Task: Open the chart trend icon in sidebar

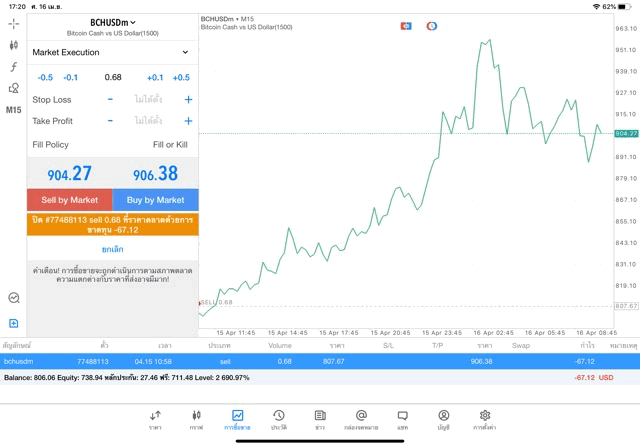Action: [14, 298]
